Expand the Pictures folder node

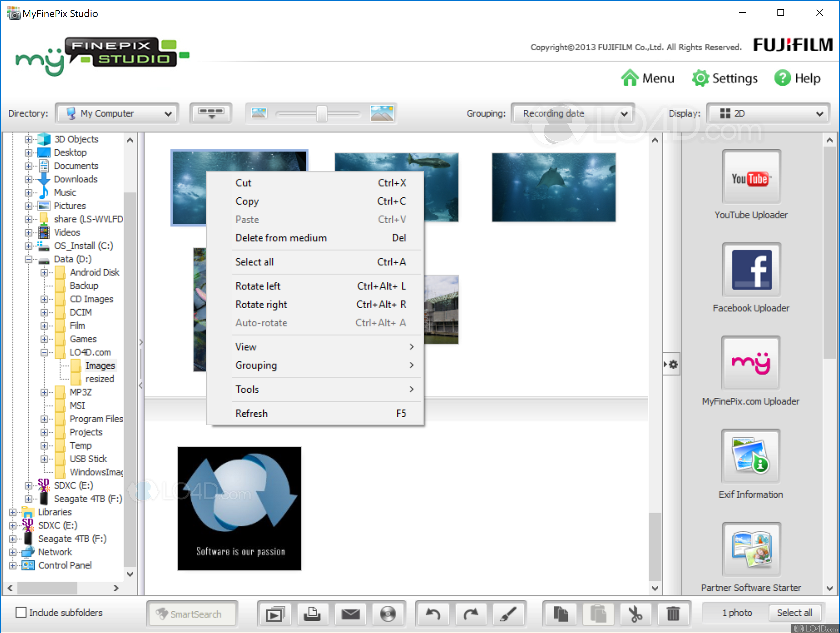[x=29, y=206]
